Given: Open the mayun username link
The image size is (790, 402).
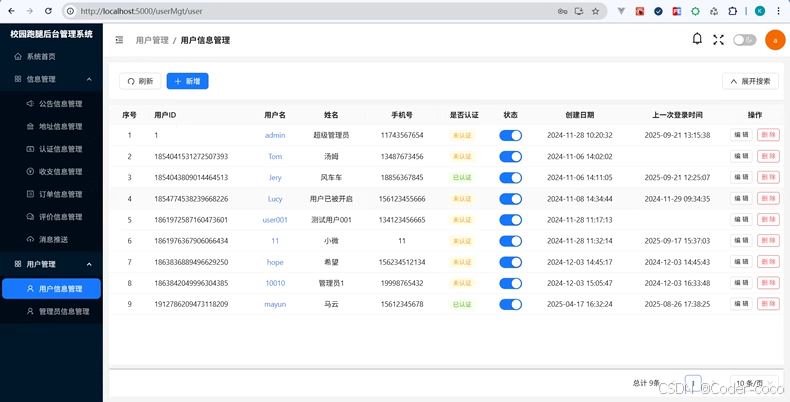Looking at the screenshot, I should tap(275, 304).
